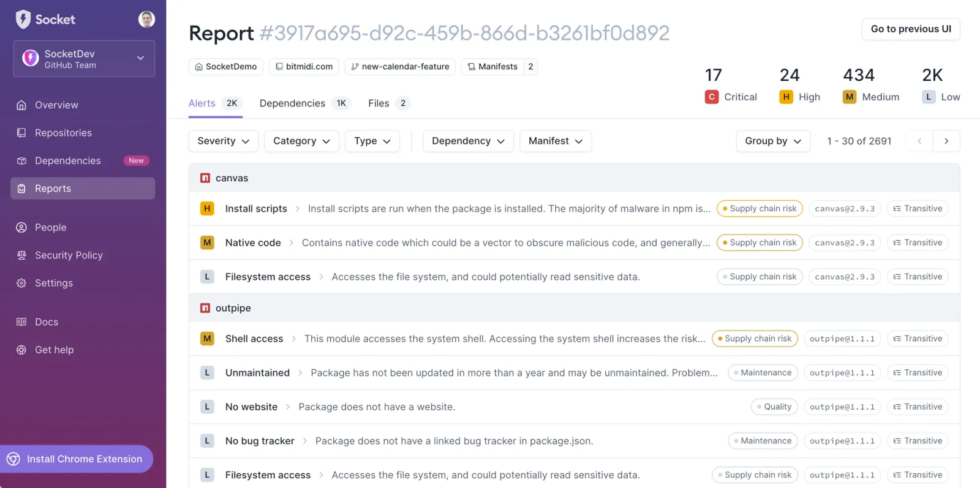Screen dimensions: 980x488
Task: Open the user avatar profile
Action: tap(146, 20)
